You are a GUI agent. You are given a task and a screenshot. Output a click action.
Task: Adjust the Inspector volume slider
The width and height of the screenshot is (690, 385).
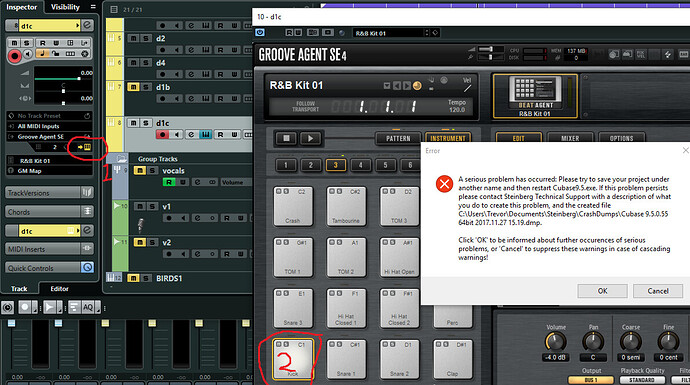click(63, 78)
